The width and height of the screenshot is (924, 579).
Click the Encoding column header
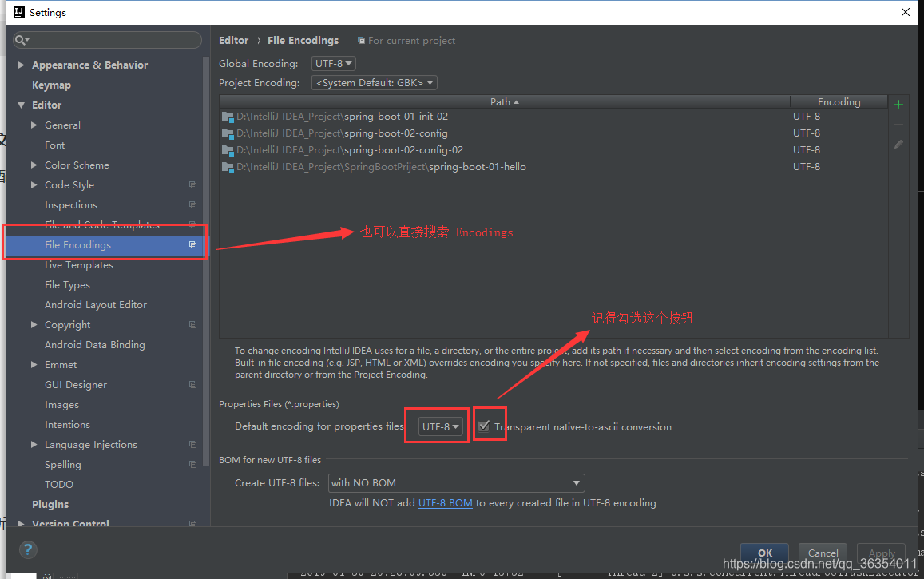tap(839, 102)
